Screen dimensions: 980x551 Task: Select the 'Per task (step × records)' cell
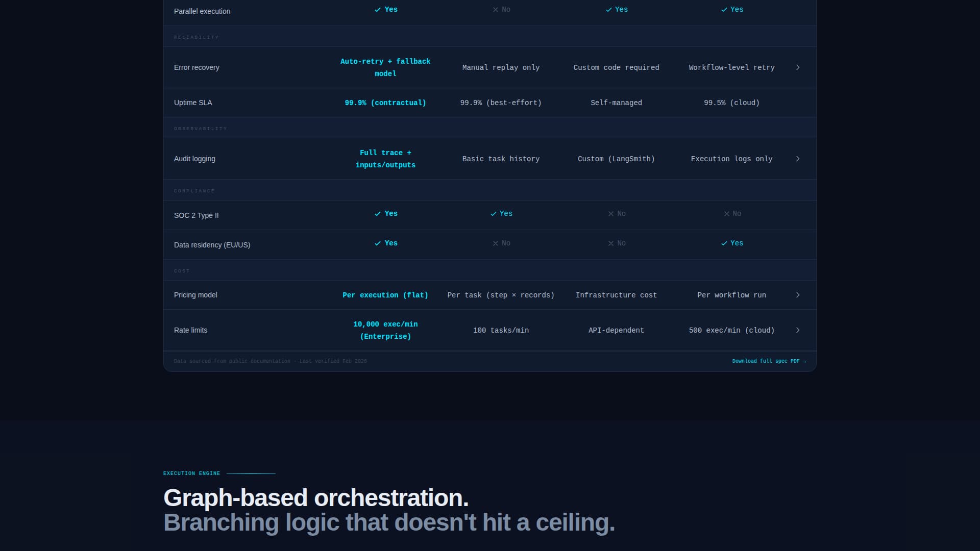pyautogui.click(x=501, y=295)
